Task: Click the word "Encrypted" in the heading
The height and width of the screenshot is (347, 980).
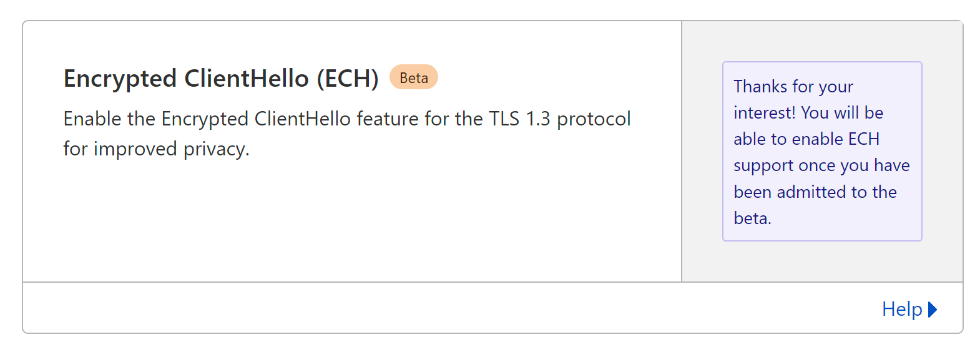Action: click(120, 79)
